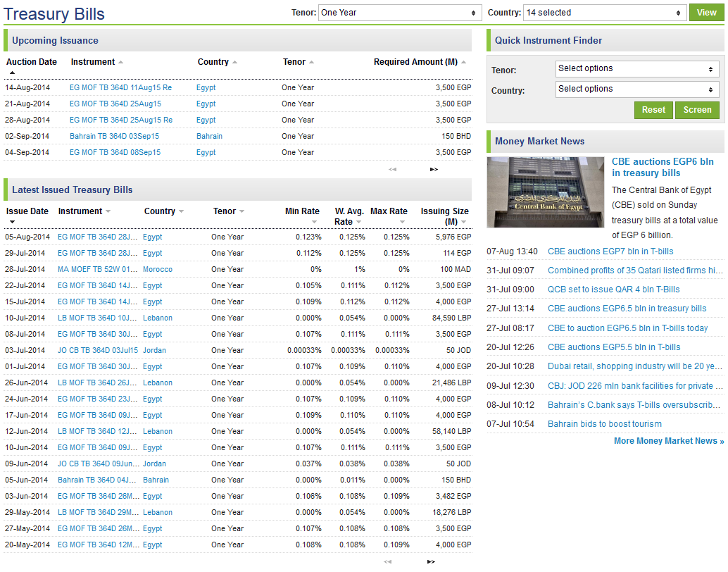Sort Latest Issued by Instrument arrow
The height and width of the screenshot is (572, 728).
click(108, 211)
